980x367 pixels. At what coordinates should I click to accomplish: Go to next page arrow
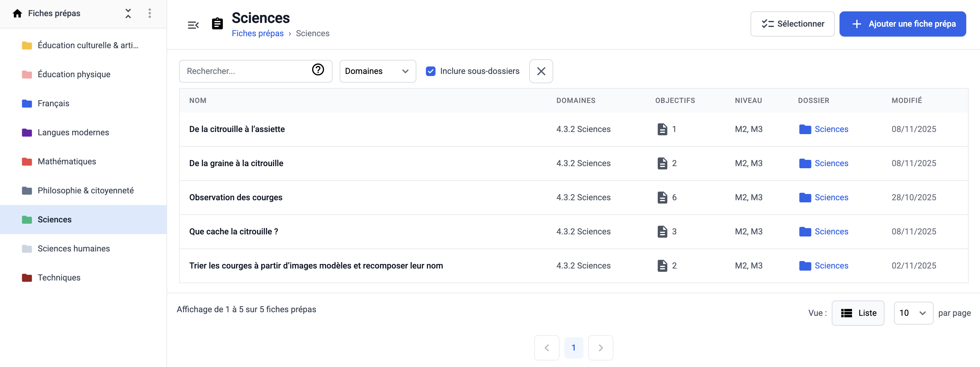tap(600, 348)
